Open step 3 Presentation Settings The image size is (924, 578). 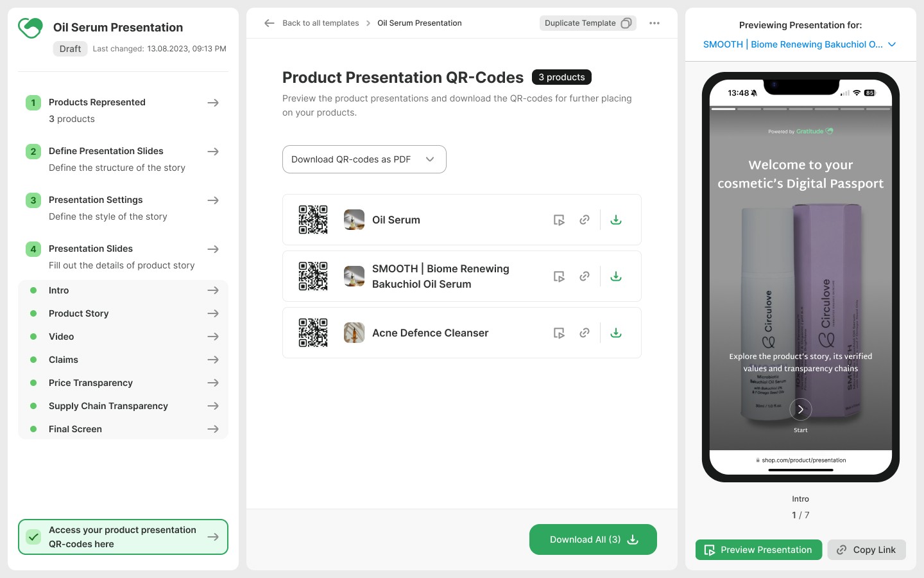pyautogui.click(x=123, y=208)
